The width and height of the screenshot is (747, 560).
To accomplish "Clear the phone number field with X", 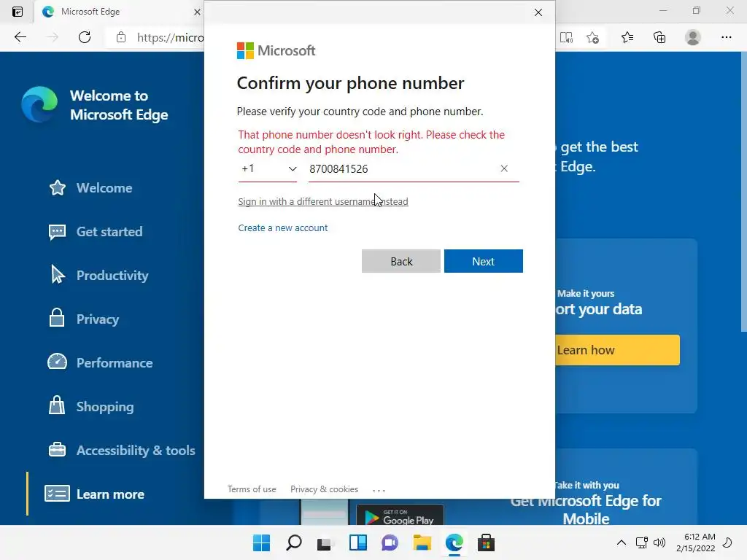I will tap(504, 168).
